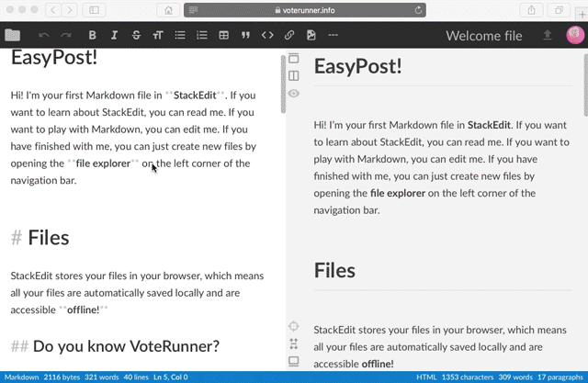Click the publish upload arrow icon
Screen dimensions: 588x383
pyautogui.click(x=548, y=35)
